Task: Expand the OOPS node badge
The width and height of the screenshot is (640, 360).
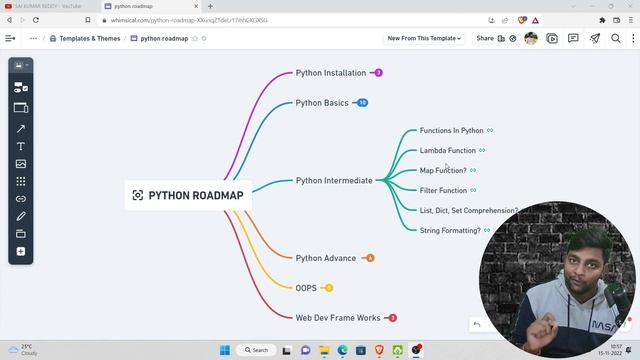Action: (329, 288)
